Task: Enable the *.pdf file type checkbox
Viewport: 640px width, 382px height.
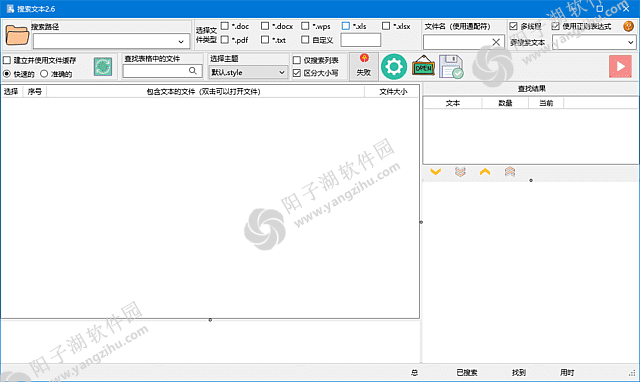Action: click(x=224, y=40)
